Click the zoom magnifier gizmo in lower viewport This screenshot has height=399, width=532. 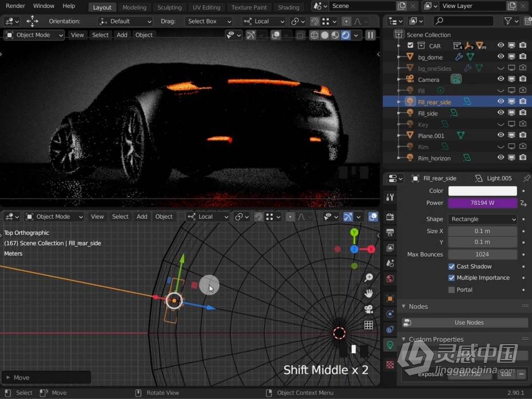(x=368, y=278)
